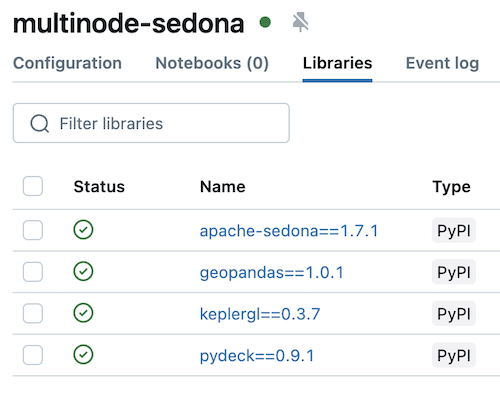Click the Status column header
500x396 pixels.
coord(99,186)
